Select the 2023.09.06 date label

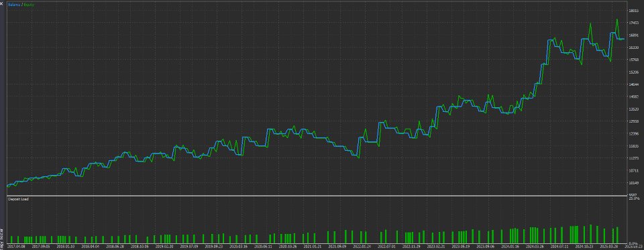pos(486,247)
